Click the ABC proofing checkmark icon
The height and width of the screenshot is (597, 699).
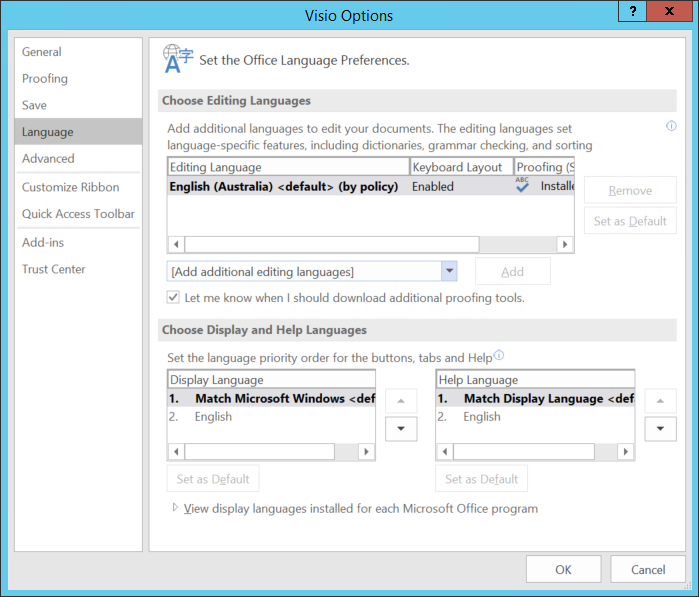[522, 185]
